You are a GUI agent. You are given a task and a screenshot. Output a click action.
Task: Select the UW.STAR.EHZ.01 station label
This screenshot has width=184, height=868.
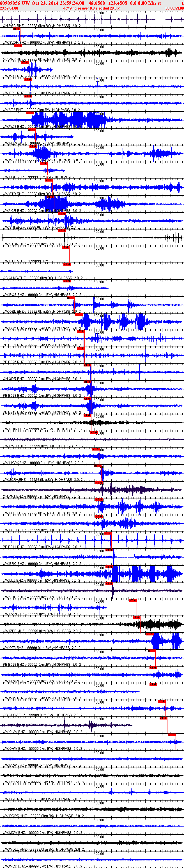(x=26, y=261)
